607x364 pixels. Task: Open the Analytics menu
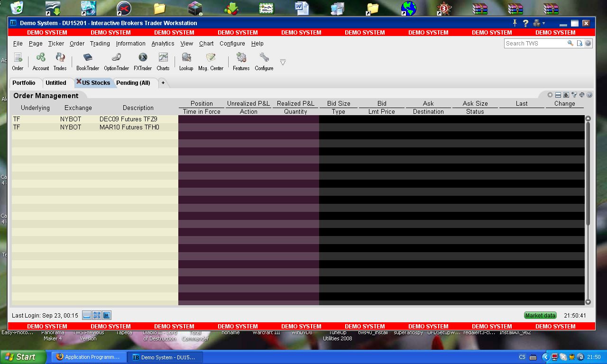point(163,43)
